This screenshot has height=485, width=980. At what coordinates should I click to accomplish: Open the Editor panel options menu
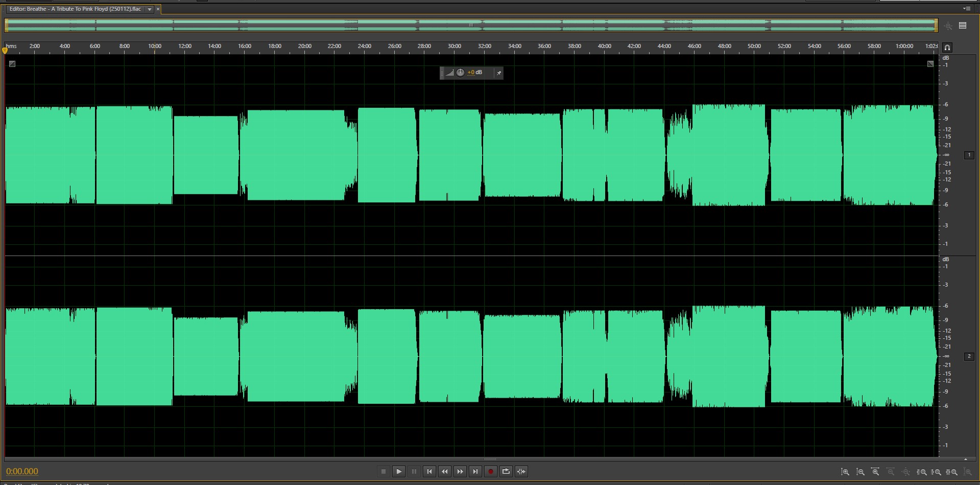tap(966, 9)
